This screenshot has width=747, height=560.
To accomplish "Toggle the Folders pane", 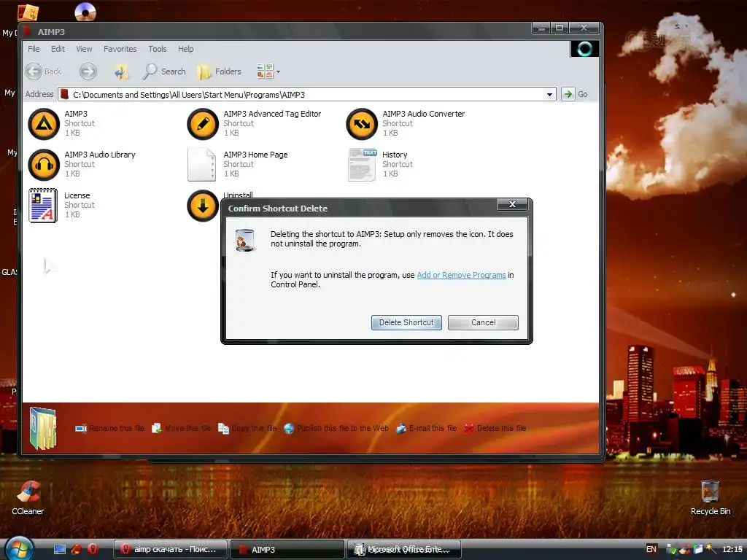I will [x=220, y=71].
